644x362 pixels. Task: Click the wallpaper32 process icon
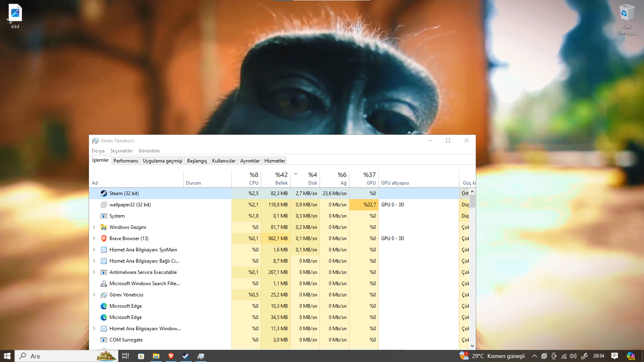click(x=103, y=205)
